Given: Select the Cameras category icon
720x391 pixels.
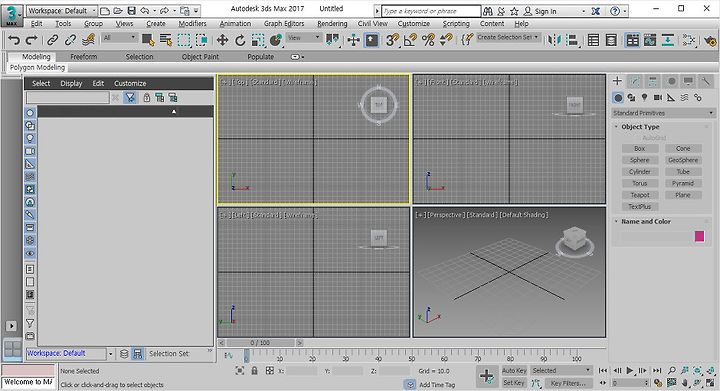Looking at the screenshot, I should 658,97.
